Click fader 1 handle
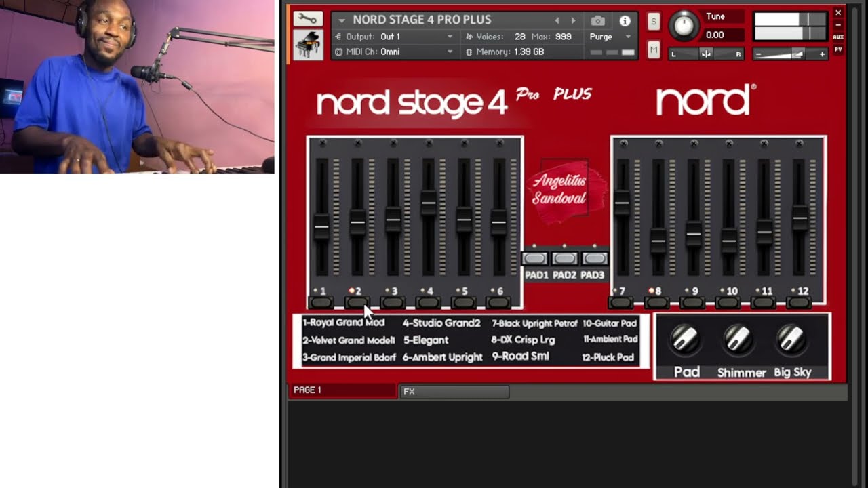 point(321,226)
